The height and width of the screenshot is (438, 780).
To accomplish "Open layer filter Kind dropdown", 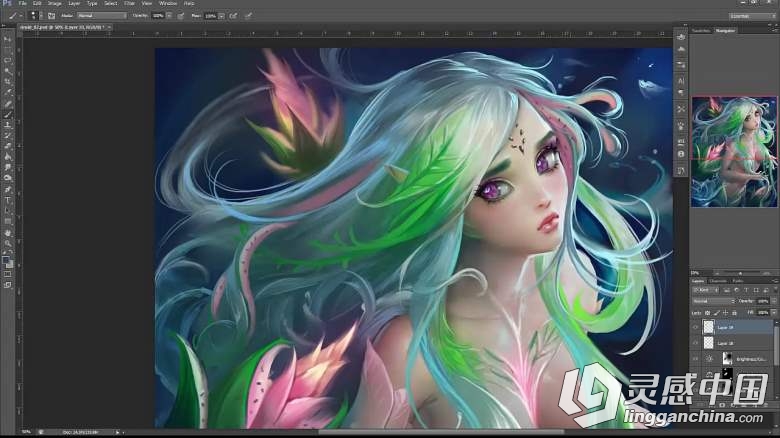I will point(705,290).
